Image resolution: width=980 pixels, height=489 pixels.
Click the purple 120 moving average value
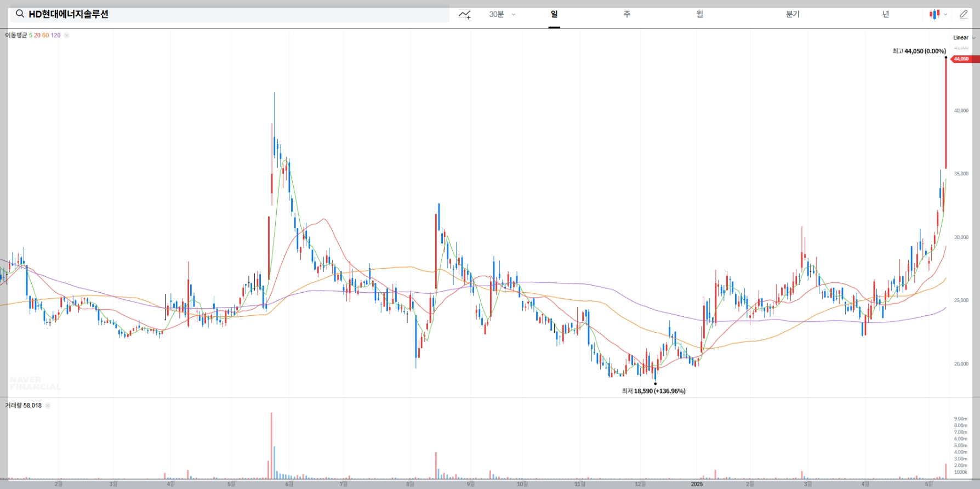[55, 35]
